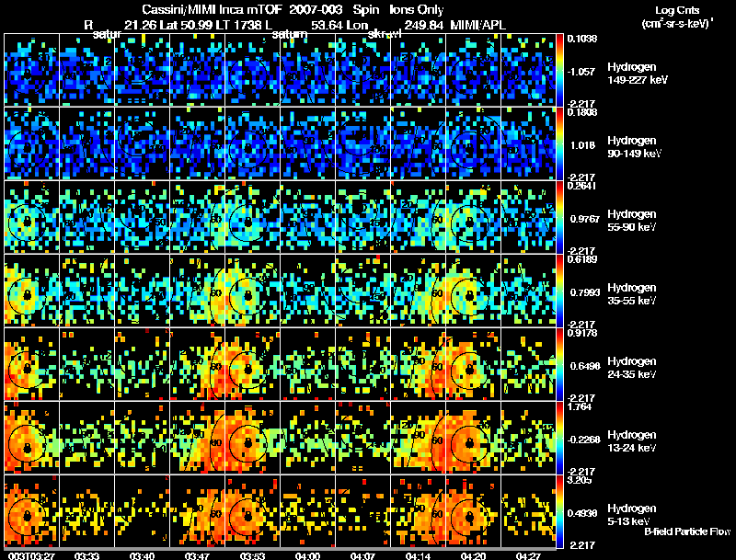Image resolution: width=736 pixels, height=560 pixels.
Task: Click the color bar next to Hydrogen 5-13 keV
Action: pos(559,511)
